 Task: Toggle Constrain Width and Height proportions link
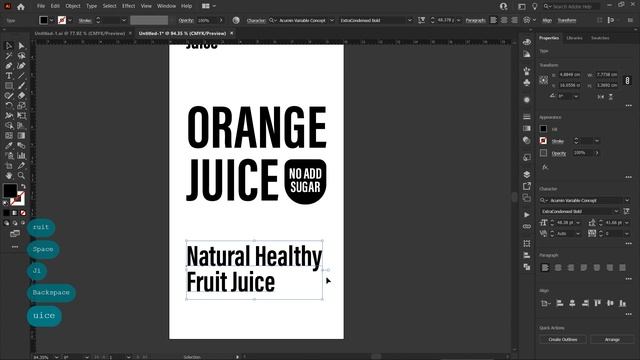[627, 80]
